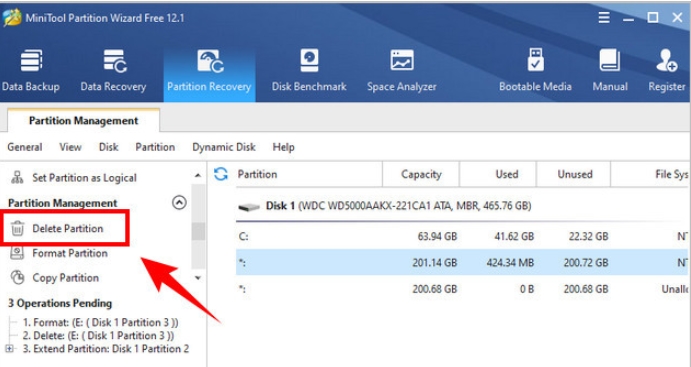Viewport: 691px width, 367px height.
Task: Click the Set Partition as Logical label
Action: (x=85, y=178)
